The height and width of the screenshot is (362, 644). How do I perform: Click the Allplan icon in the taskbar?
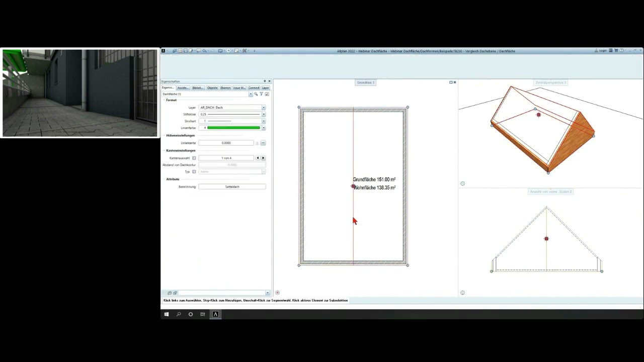[x=215, y=314]
